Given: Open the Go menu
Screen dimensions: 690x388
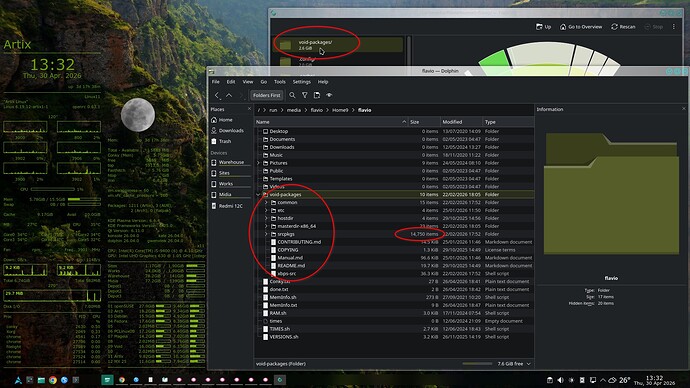Looking at the screenshot, I should (264, 82).
